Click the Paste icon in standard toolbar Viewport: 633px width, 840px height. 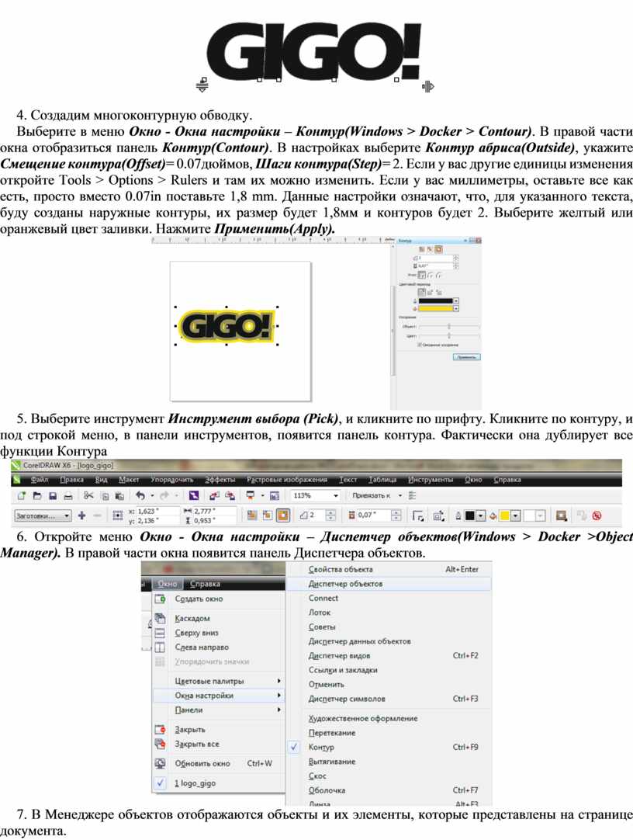[120, 495]
